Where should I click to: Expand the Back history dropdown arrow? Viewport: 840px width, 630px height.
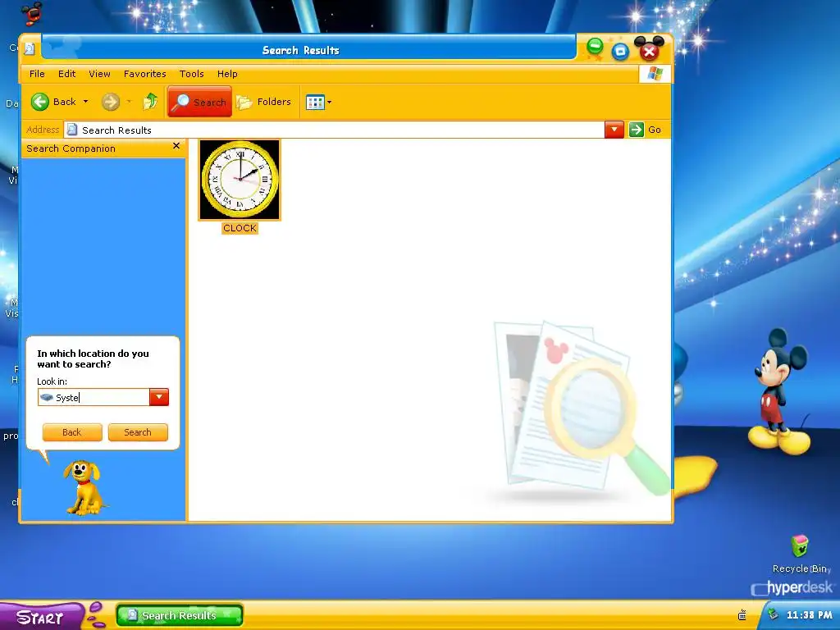click(85, 101)
